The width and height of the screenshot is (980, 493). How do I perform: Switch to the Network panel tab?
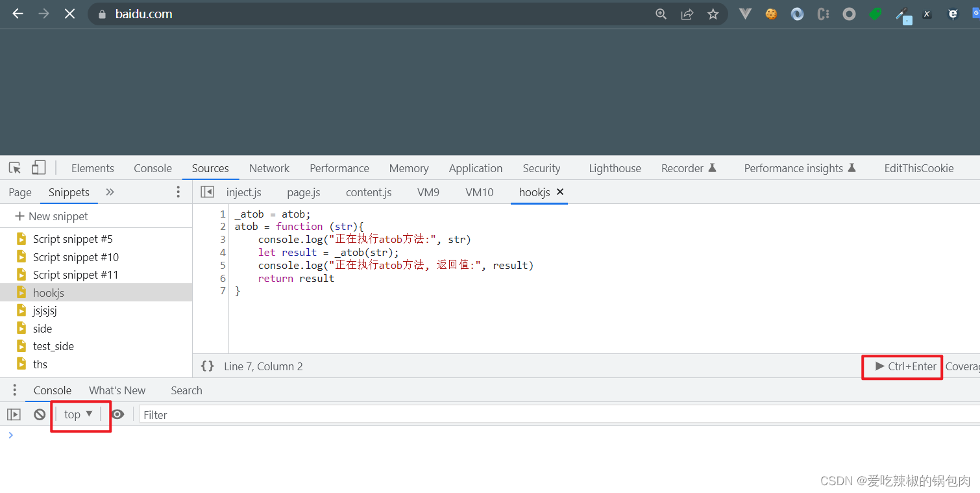269,168
